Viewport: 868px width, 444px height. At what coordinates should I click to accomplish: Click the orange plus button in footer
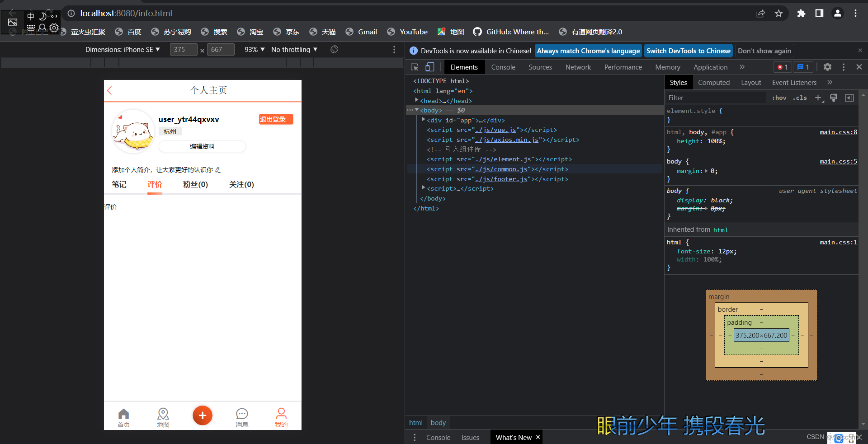(x=203, y=416)
